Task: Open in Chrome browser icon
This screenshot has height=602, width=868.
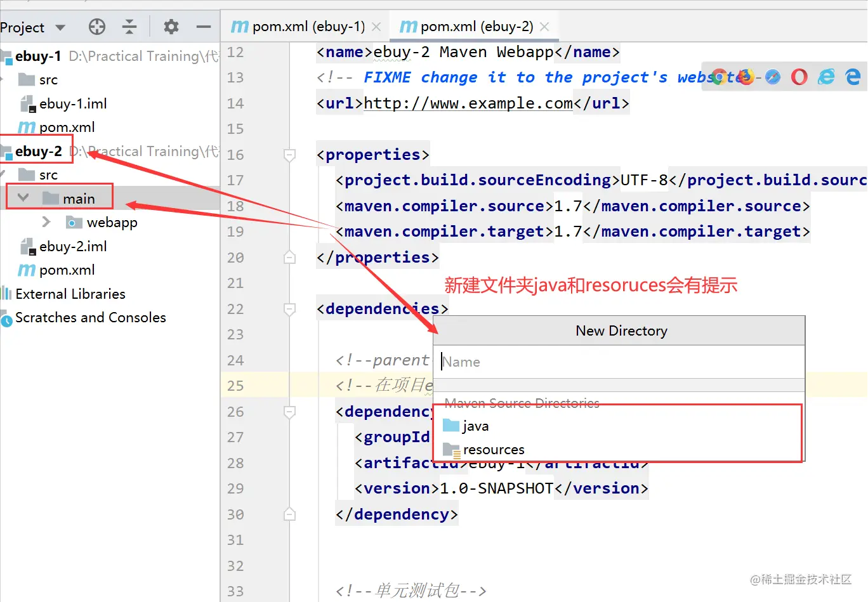Action: click(x=719, y=77)
